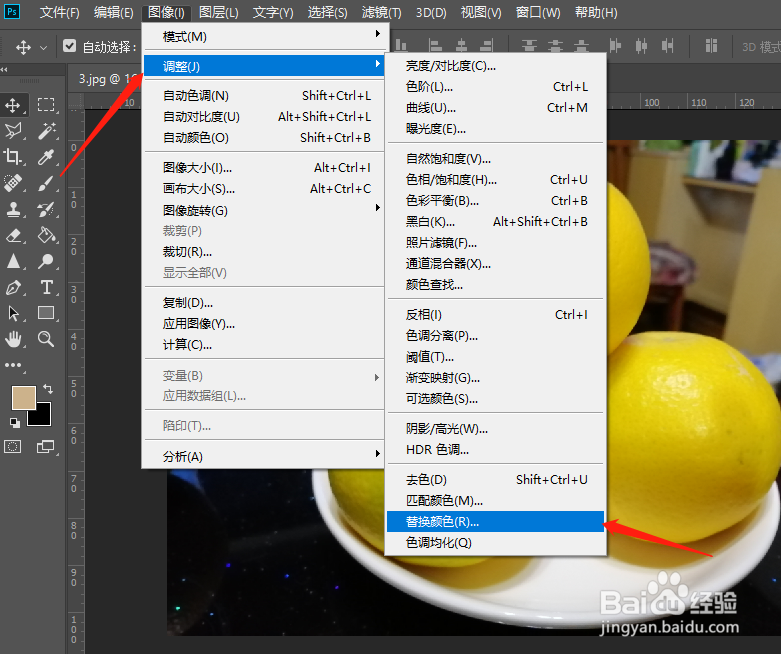Image resolution: width=781 pixels, height=654 pixels.
Task: Choose 可选颜色(S)... adjustment
Action: click(x=496, y=398)
